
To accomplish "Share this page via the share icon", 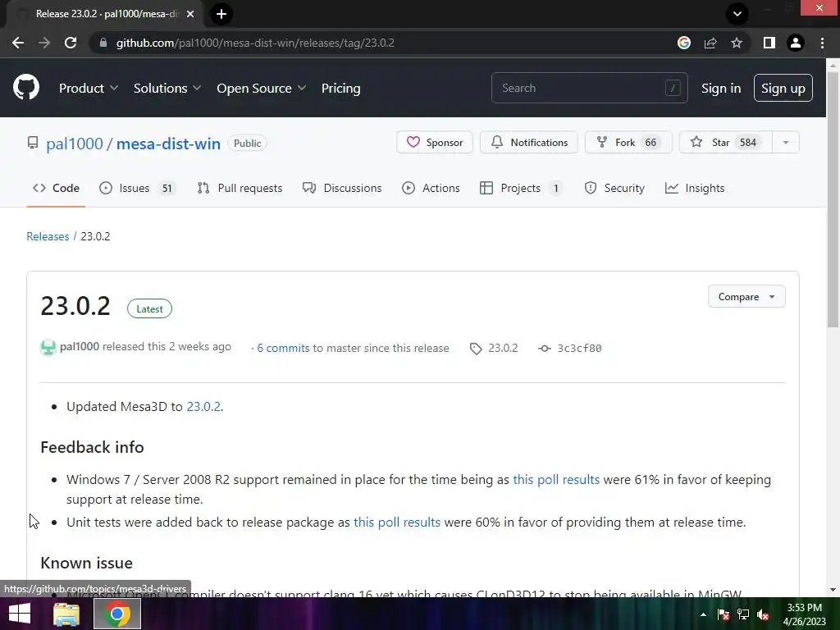I will 710,43.
